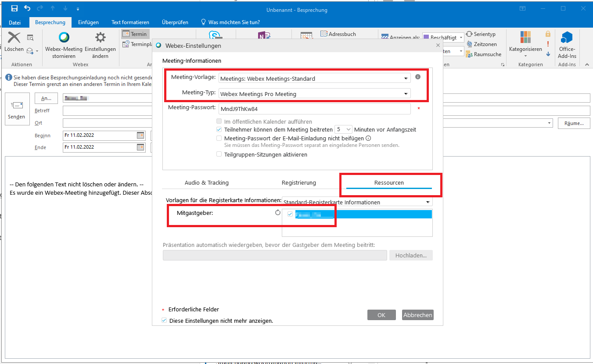Open the Ort location dropdown arrow

coord(550,123)
